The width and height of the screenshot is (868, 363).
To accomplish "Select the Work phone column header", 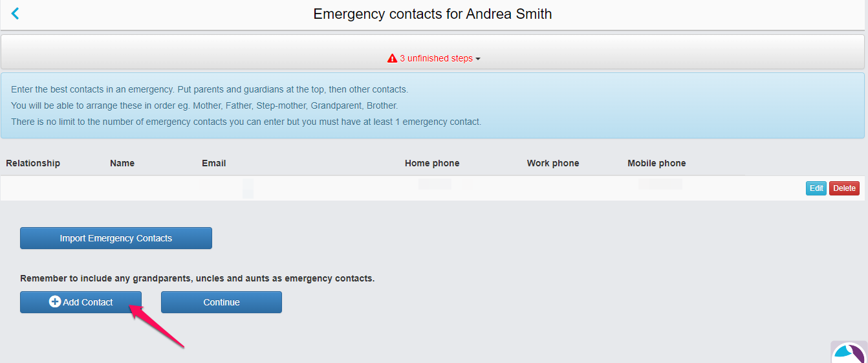I will [553, 163].
